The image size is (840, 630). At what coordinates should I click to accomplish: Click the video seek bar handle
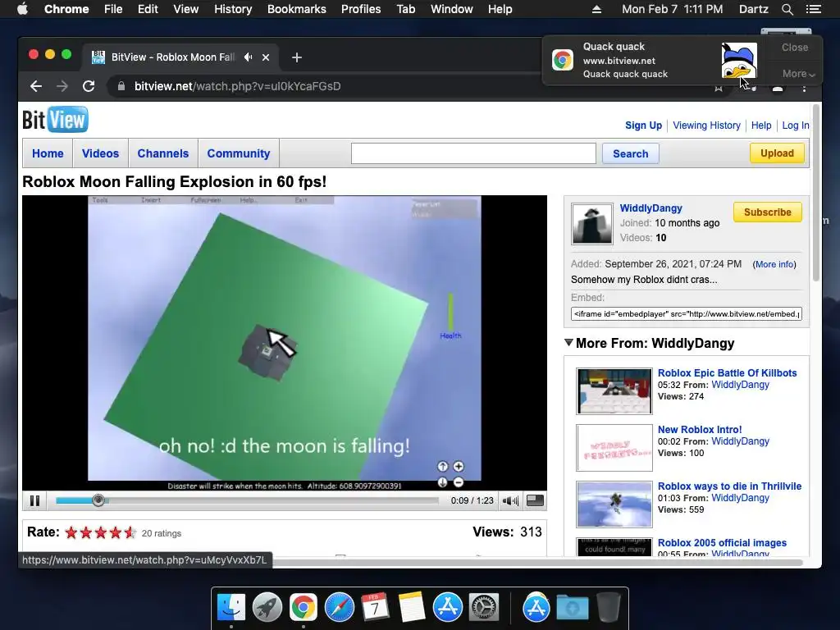98,500
